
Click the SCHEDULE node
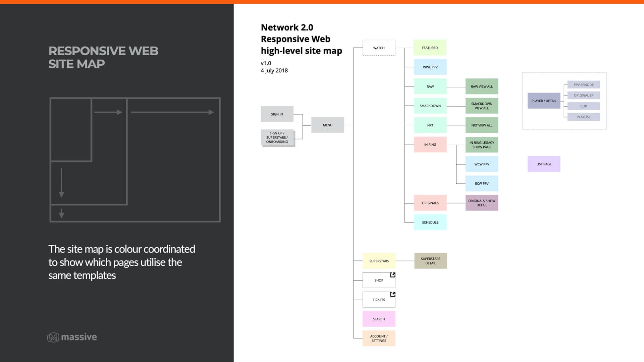pos(430,222)
